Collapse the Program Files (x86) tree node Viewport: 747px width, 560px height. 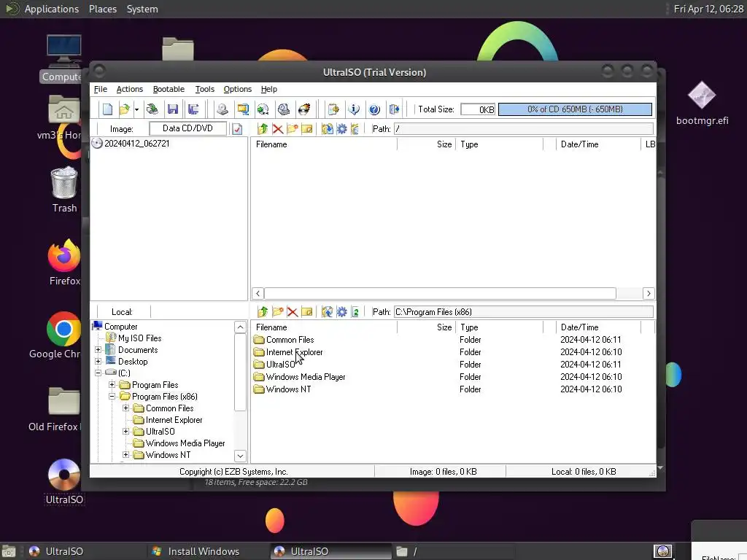pos(112,396)
